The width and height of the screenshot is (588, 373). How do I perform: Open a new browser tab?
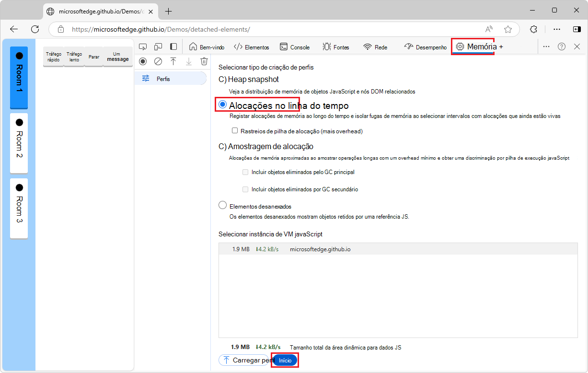pyautogui.click(x=168, y=12)
